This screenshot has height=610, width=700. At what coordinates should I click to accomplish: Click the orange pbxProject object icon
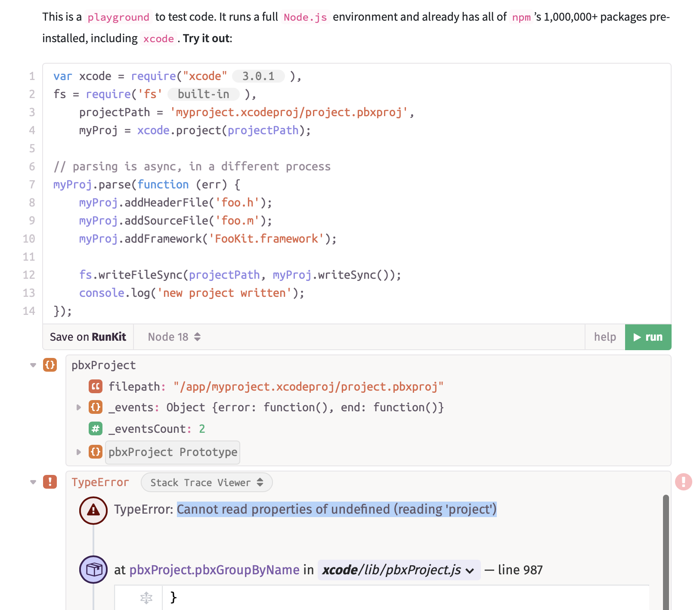(x=50, y=365)
